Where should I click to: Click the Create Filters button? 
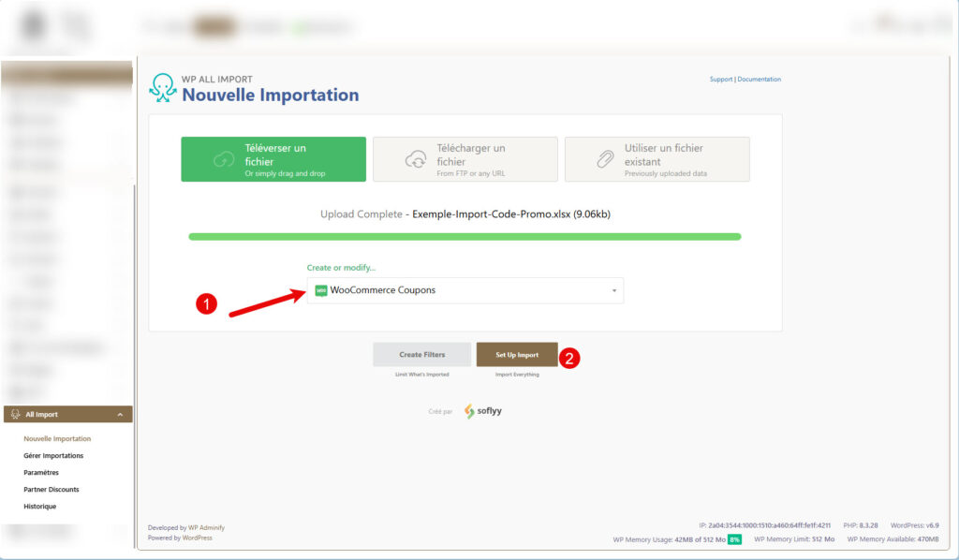[x=421, y=355]
